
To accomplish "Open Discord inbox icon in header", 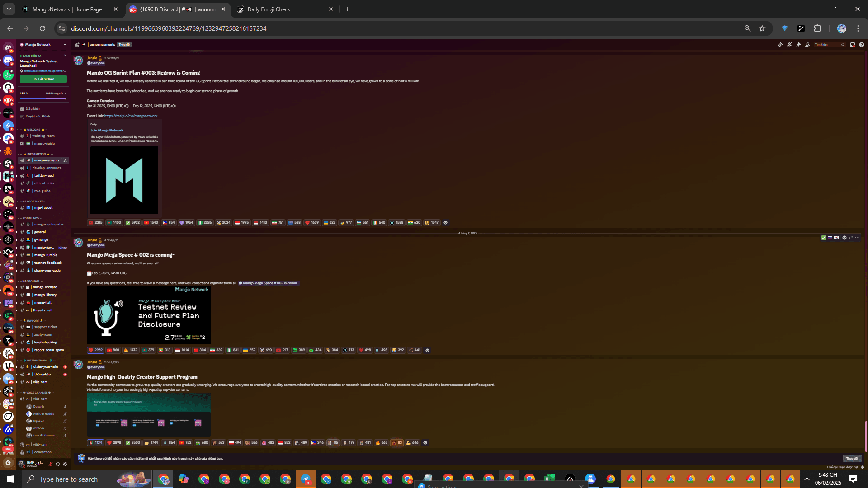I will click(853, 45).
